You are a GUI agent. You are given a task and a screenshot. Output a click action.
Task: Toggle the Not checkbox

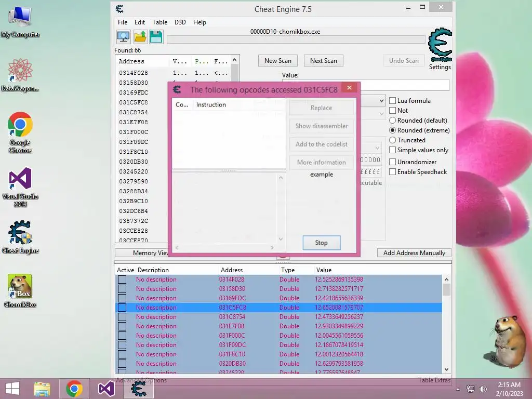click(x=393, y=110)
